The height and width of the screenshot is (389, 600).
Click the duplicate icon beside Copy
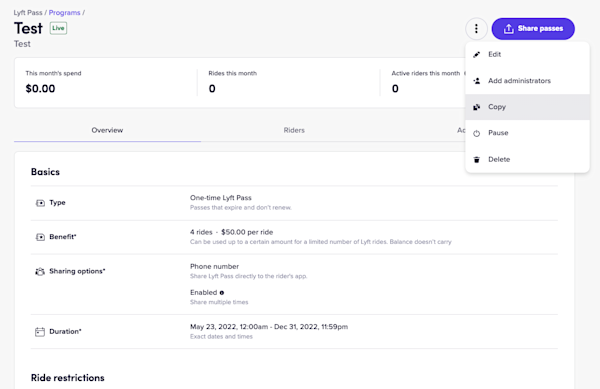coord(476,107)
